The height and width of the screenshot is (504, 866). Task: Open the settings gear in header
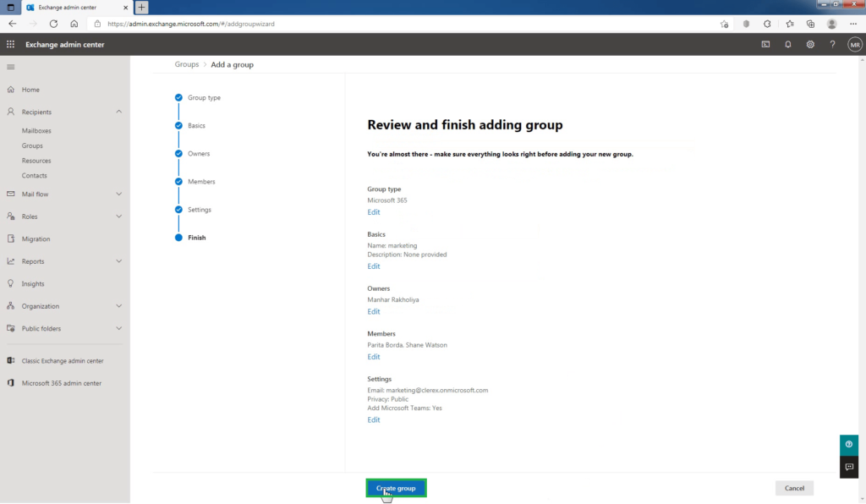click(810, 44)
